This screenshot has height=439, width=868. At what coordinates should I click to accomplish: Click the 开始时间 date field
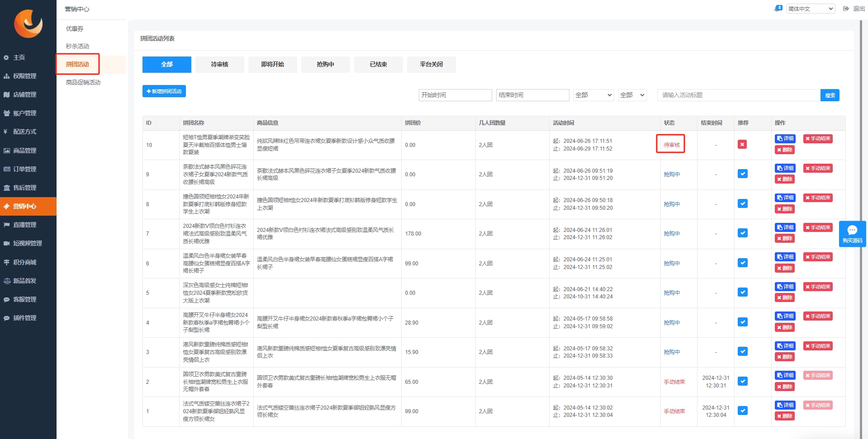pos(455,95)
